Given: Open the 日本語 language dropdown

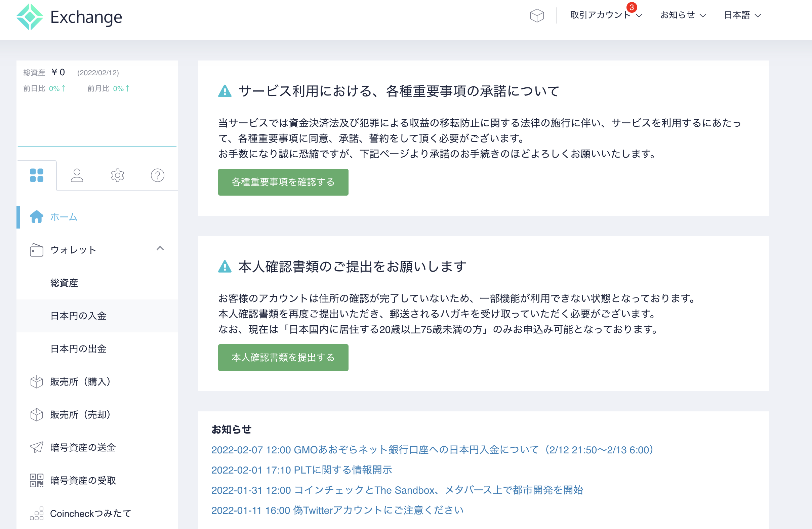Looking at the screenshot, I should point(742,15).
